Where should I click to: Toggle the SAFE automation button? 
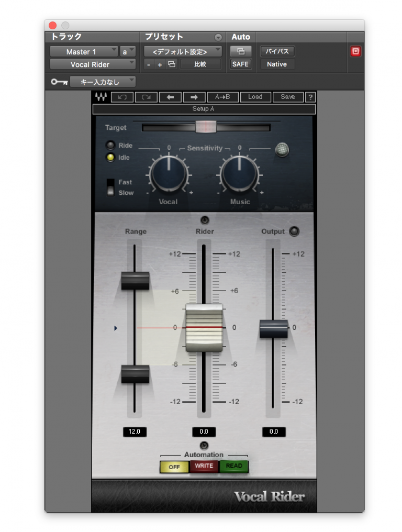click(x=241, y=64)
